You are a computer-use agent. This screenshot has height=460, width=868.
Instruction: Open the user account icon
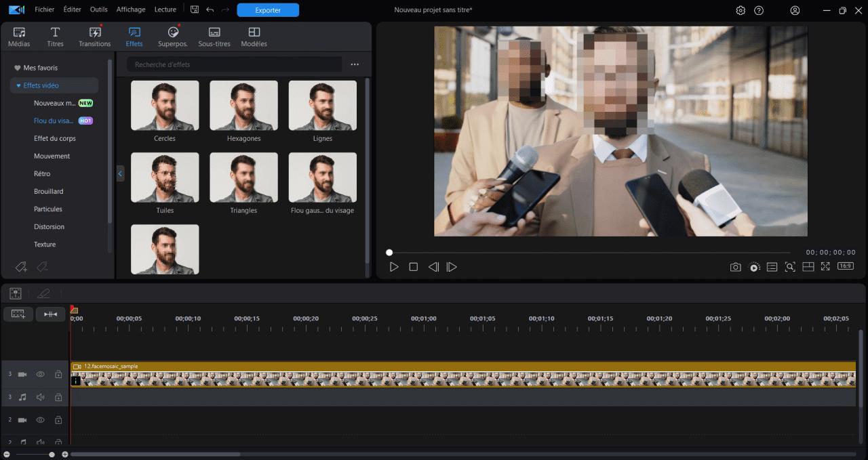[795, 10]
